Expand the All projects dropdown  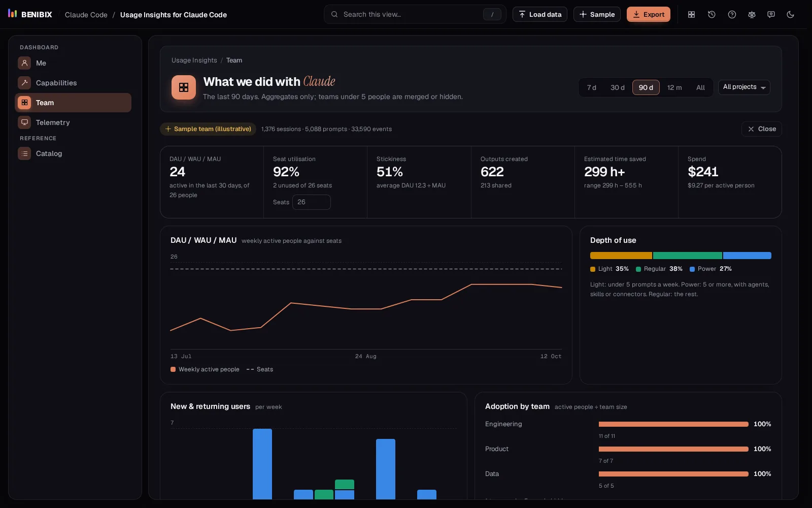(x=744, y=87)
